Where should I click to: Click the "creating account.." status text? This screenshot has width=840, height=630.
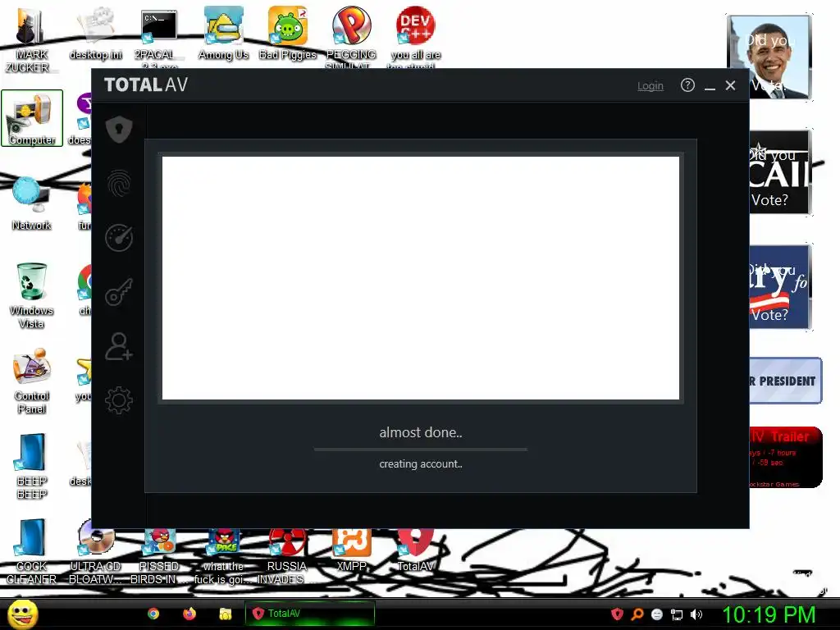pos(421,464)
